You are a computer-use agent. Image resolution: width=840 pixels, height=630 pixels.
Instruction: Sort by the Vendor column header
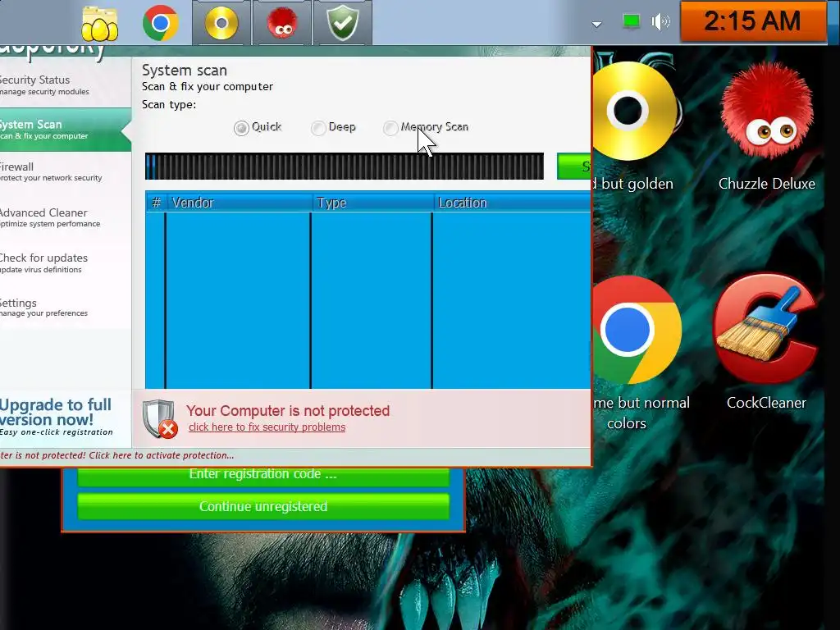click(x=240, y=203)
